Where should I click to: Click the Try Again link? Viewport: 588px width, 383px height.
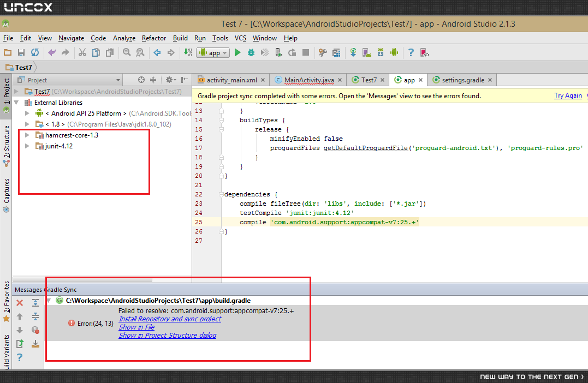(568, 95)
